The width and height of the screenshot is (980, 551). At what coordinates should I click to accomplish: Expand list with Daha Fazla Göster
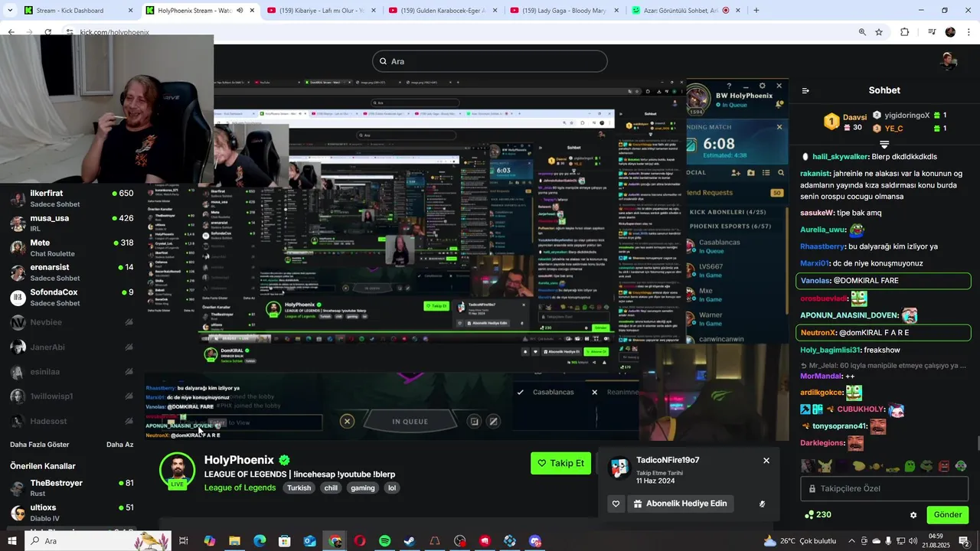click(40, 445)
